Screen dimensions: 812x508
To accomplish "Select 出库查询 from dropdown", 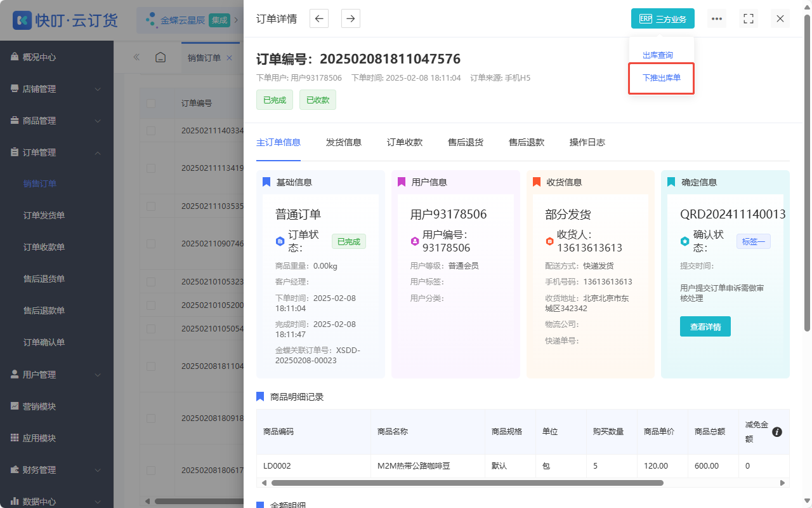I will pyautogui.click(x=658, y=55).
